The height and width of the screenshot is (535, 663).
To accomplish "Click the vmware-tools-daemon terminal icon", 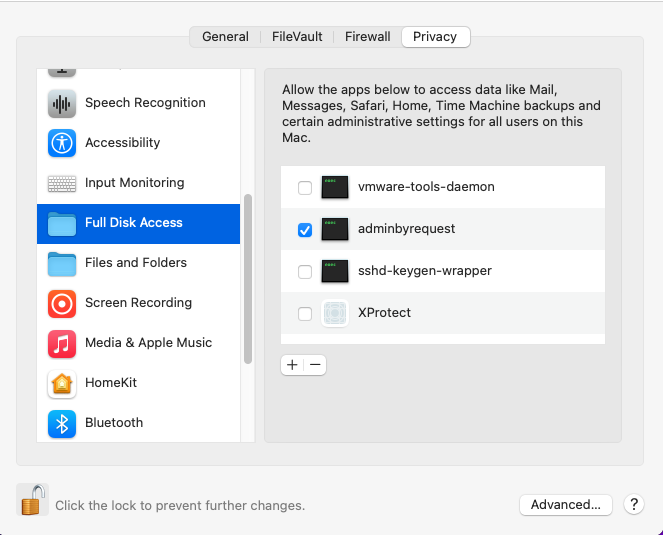I will [335, 187].
